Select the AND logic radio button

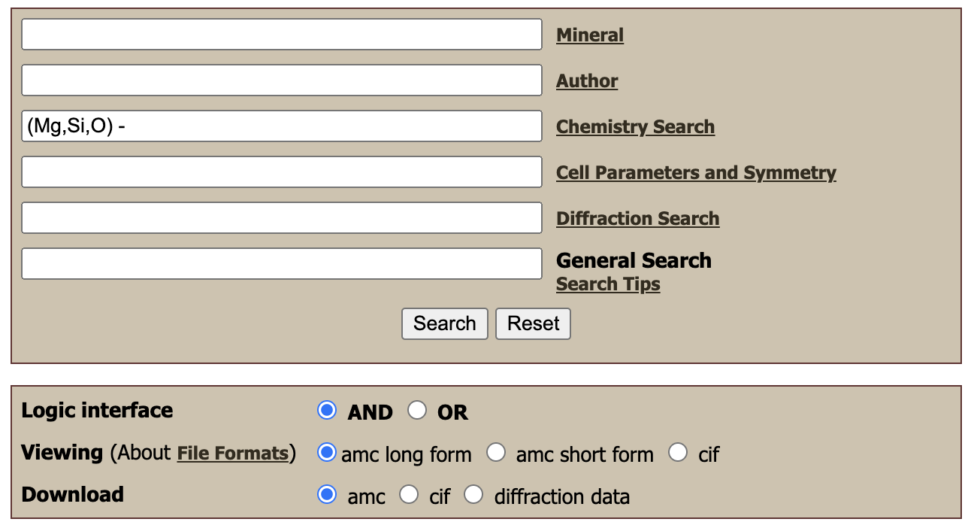(x=327, y=411)
